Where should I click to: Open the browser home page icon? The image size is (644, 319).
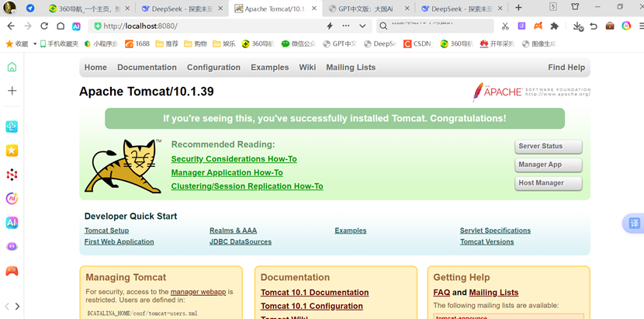pyautogui.click(x=61, y=26)
